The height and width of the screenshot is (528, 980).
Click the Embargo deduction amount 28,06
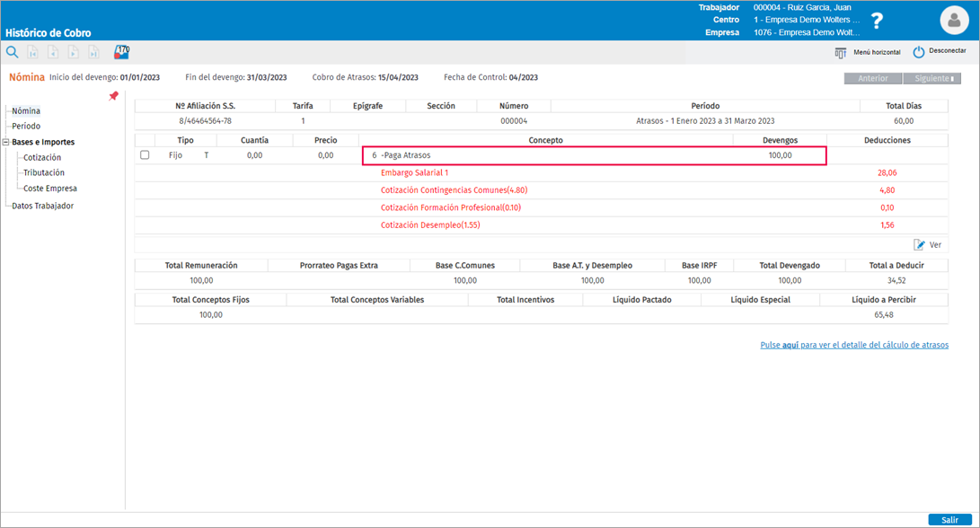887,172
